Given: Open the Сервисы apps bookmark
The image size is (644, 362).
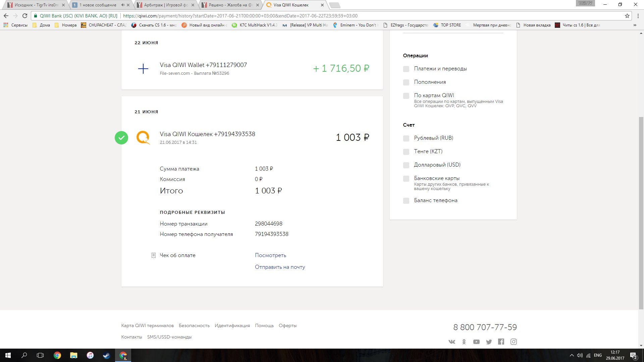Looking at the screenshot, I should coord(15,25).
